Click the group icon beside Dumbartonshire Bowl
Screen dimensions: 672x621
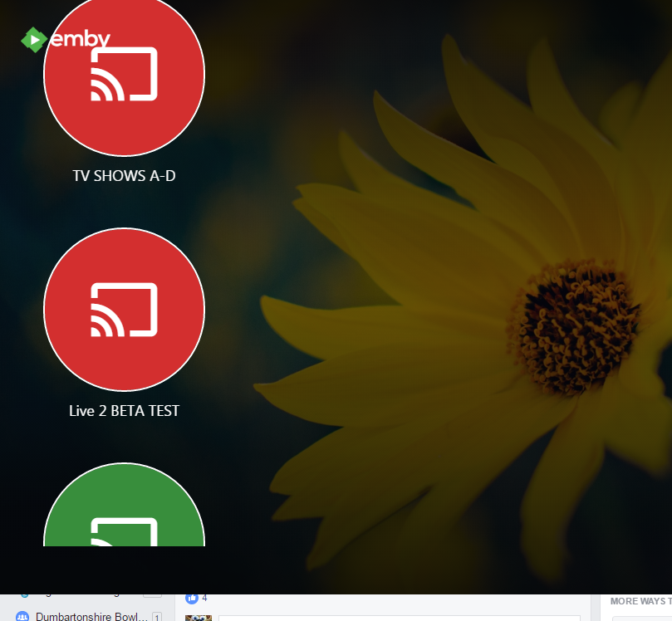click(22, 617)
